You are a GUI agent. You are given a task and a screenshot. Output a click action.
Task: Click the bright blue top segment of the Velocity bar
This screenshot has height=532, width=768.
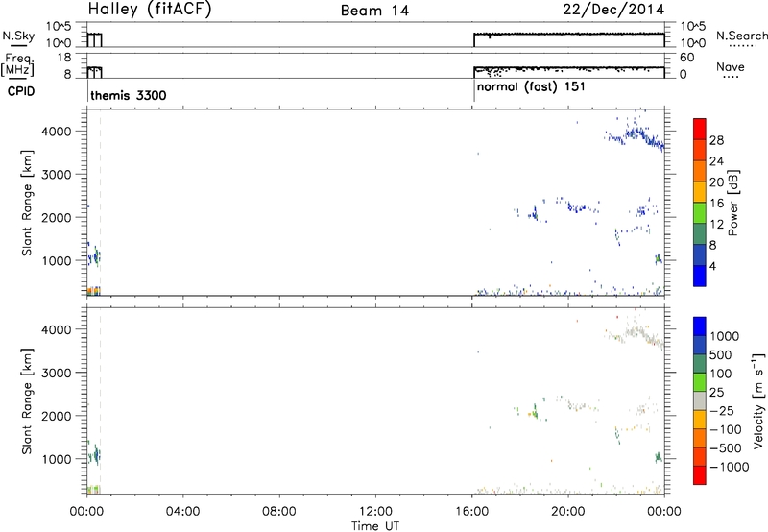pos(700,326)
